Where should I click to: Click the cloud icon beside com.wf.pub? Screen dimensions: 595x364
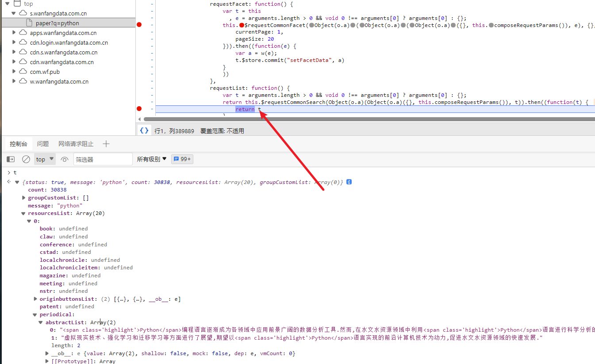click(23, 72)
